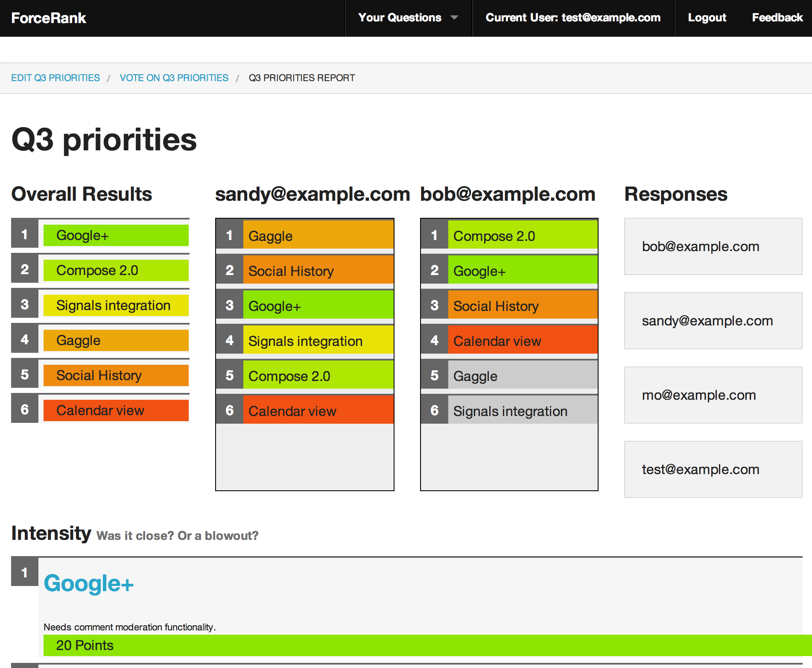Click the Current User email in the header
Image resolution: width=812 pixels, height=668 pixels.
coord(573,18)
